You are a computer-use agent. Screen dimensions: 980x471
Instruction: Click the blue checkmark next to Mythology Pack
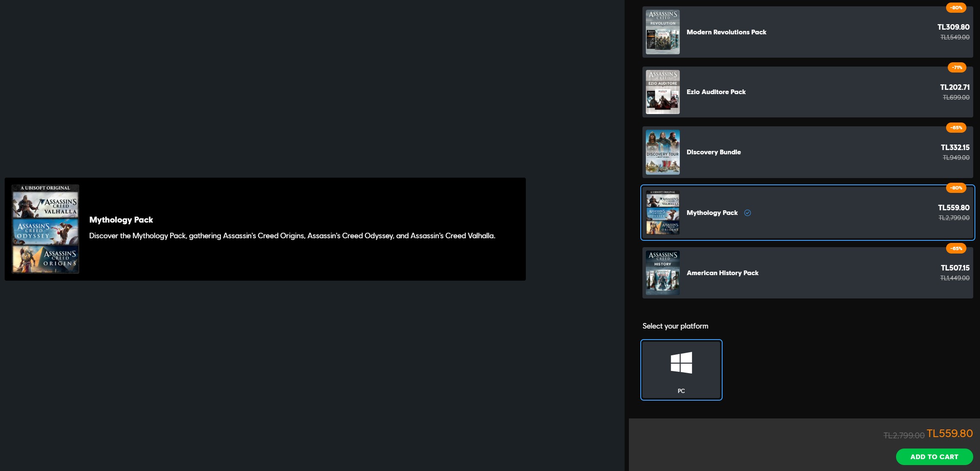748,213
